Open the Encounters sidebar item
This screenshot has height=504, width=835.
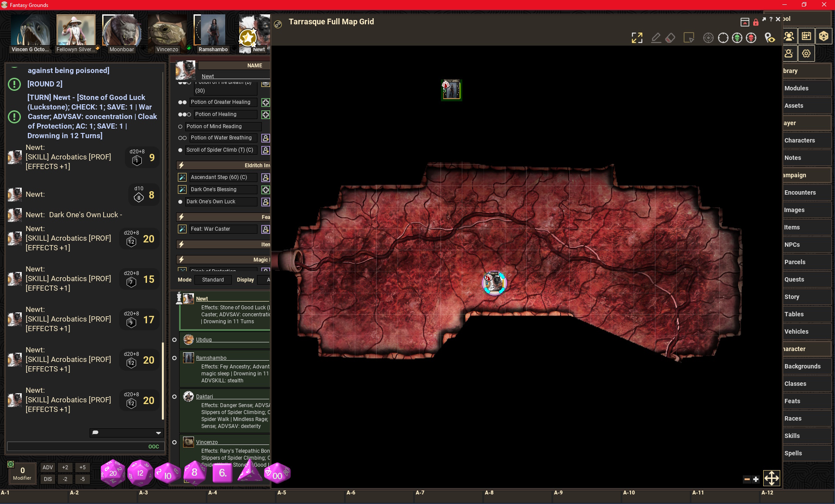(x=807, y=192)
